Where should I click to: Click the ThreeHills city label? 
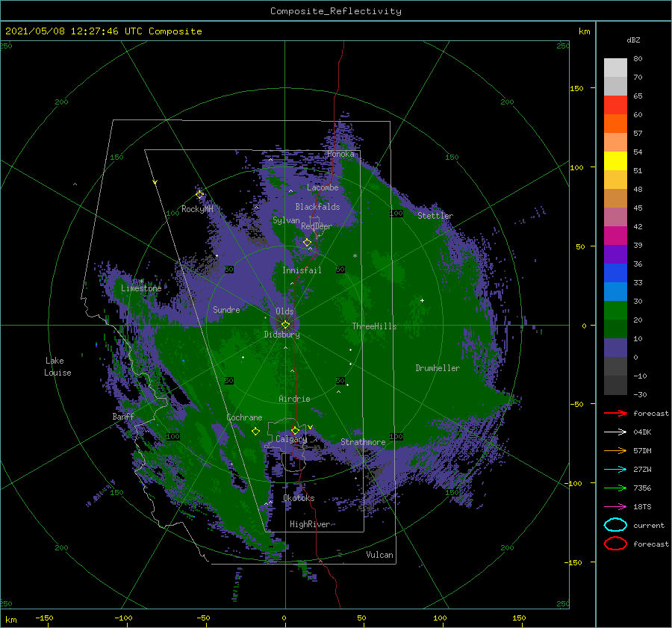pos(374,326)
